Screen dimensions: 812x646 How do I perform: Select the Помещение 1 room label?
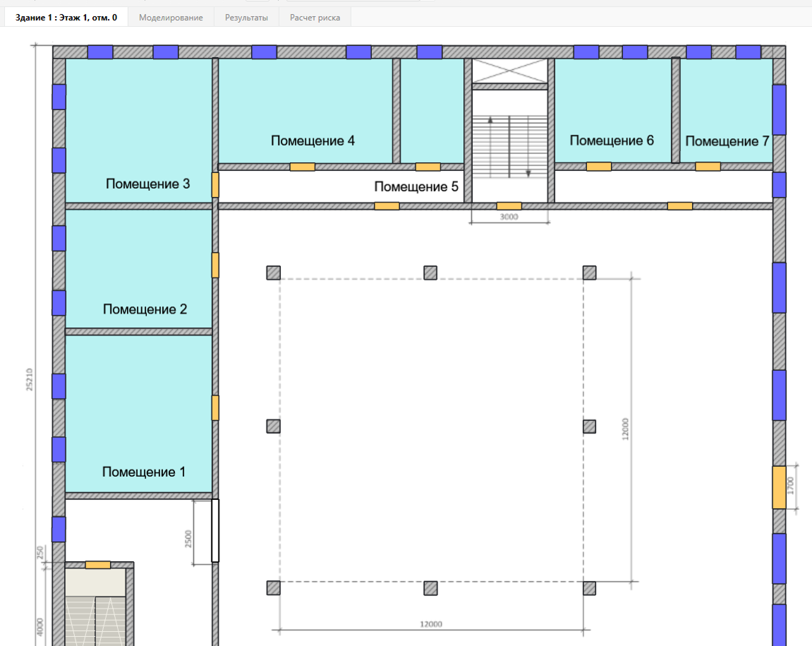point(143,472)
